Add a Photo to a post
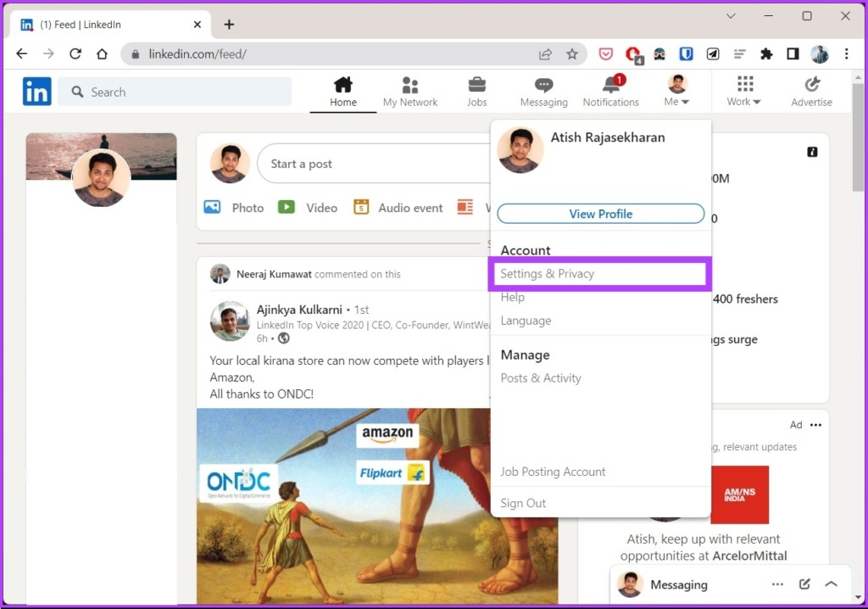The height and width of the screenshot is (609, 868). (x=234, y=208)
